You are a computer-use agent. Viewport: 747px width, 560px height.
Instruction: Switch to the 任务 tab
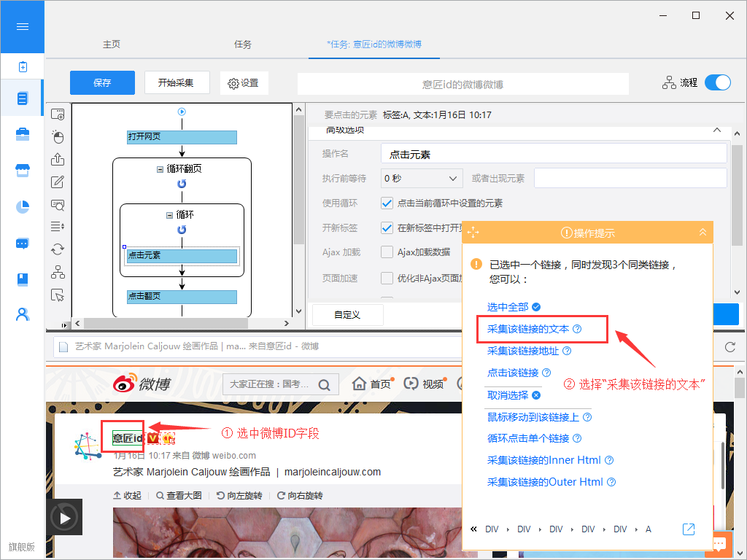(242, 44)
